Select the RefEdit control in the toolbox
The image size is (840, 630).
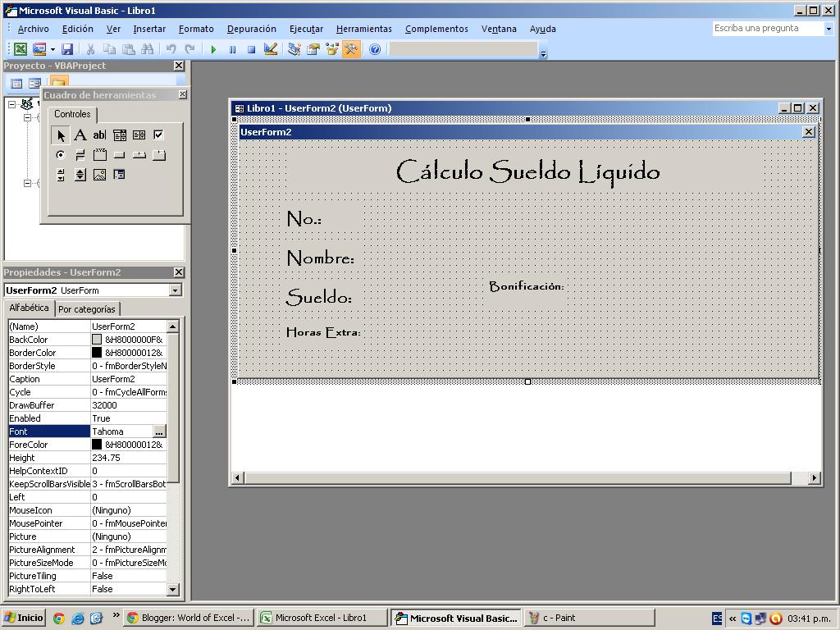[x=120, y=175]
